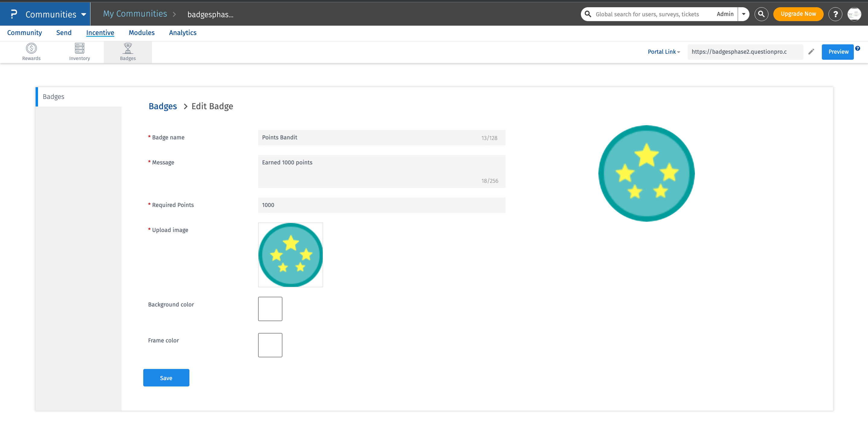
Task: Open the Portal Link dropdown
Action: click(664, 52)
